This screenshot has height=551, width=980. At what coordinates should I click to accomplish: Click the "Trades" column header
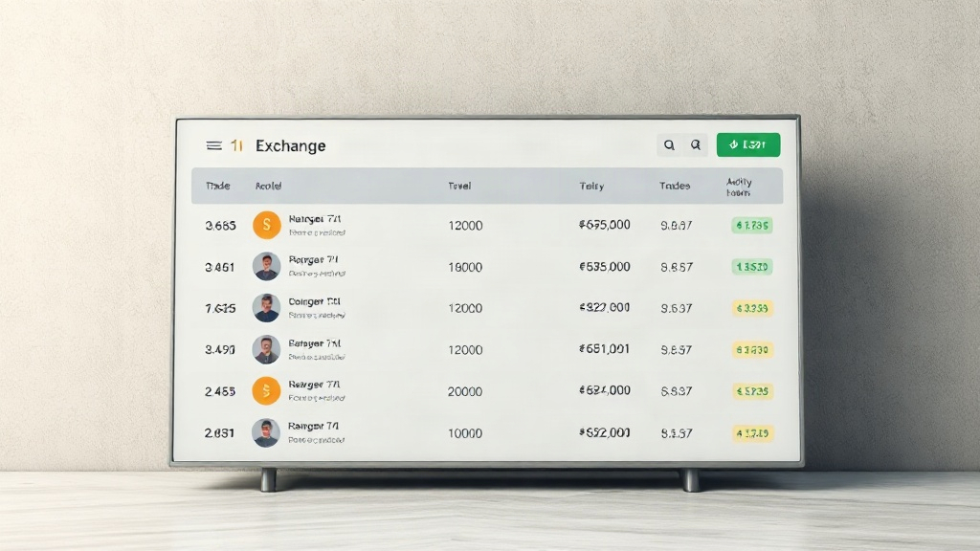coord(675,186)
